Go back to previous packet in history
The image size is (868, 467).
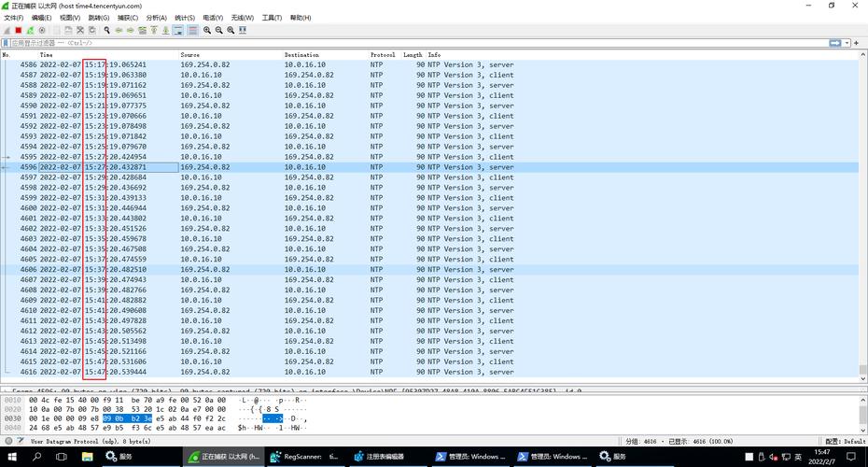[119, 31]
